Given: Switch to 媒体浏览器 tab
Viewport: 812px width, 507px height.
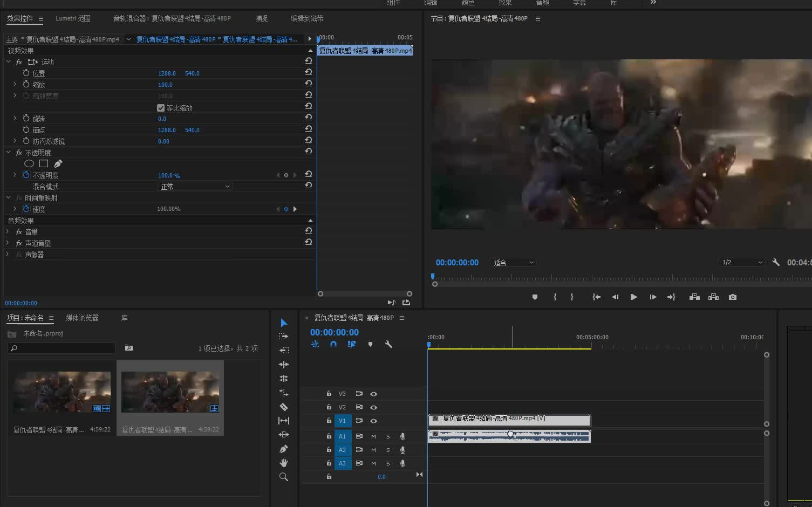Looking at the screenshot, I should point(82,318).
